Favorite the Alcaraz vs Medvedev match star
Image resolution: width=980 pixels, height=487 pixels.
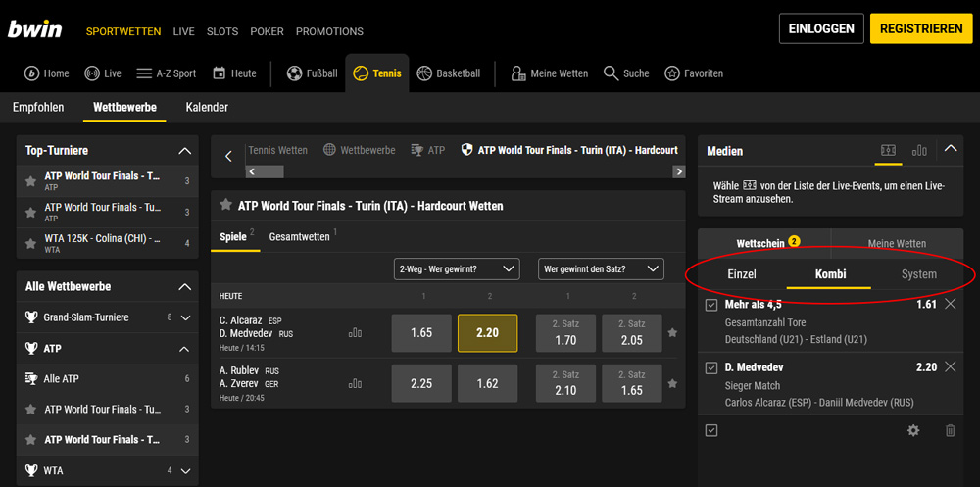tap(672, 332)
